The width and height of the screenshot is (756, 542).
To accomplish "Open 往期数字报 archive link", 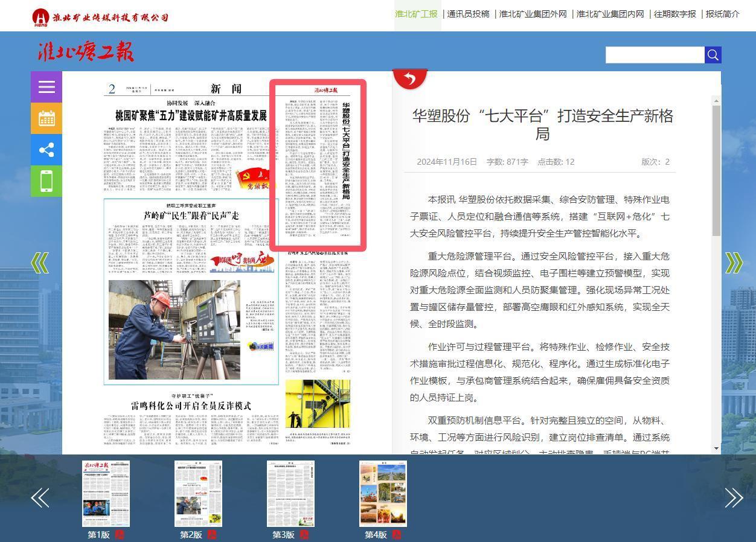I will click(x=674, y=14).
